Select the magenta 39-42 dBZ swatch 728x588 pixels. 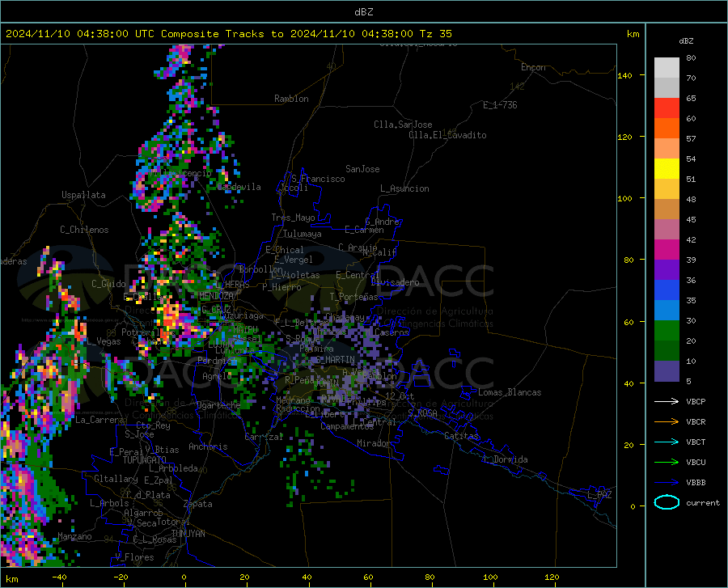(x=667, y=250)
